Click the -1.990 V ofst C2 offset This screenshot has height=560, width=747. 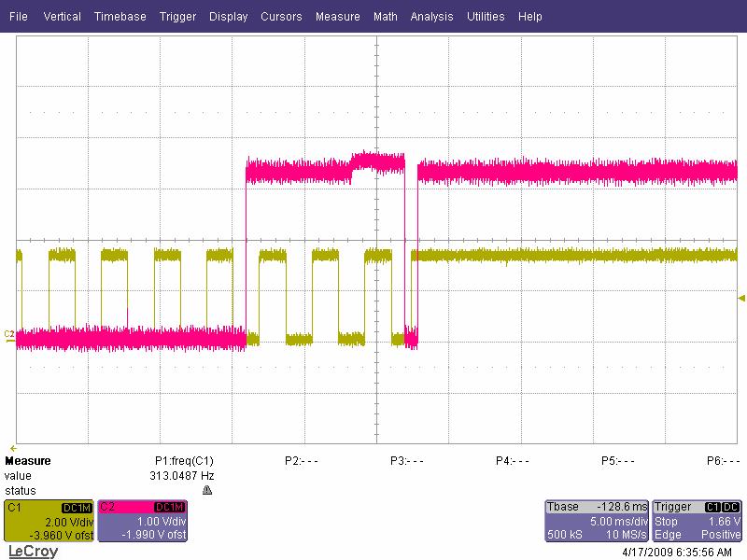(x=154, y=534)
